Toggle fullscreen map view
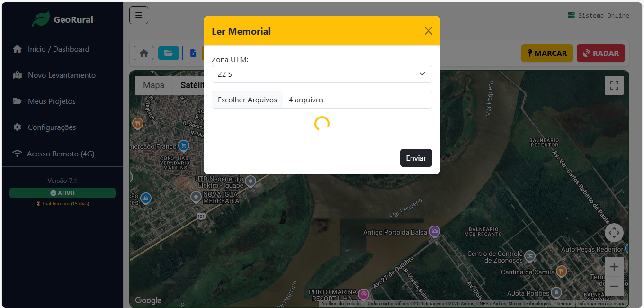644x308 pixels. pyautogui.click(x=614, y=85)
